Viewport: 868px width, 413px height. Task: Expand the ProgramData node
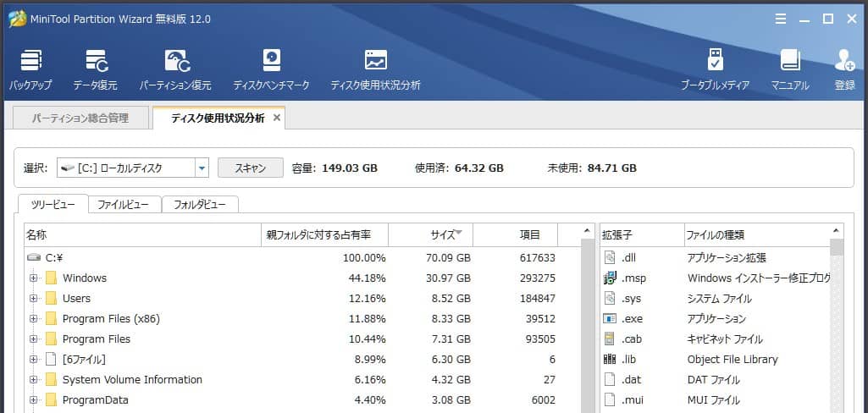click(x=34, y=400)
